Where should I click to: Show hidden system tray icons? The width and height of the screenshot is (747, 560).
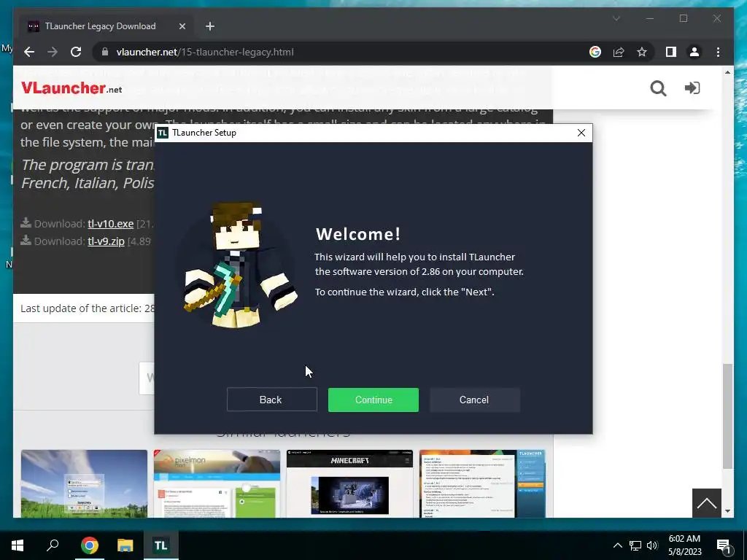pyautogui.click(x=617, y=545)
